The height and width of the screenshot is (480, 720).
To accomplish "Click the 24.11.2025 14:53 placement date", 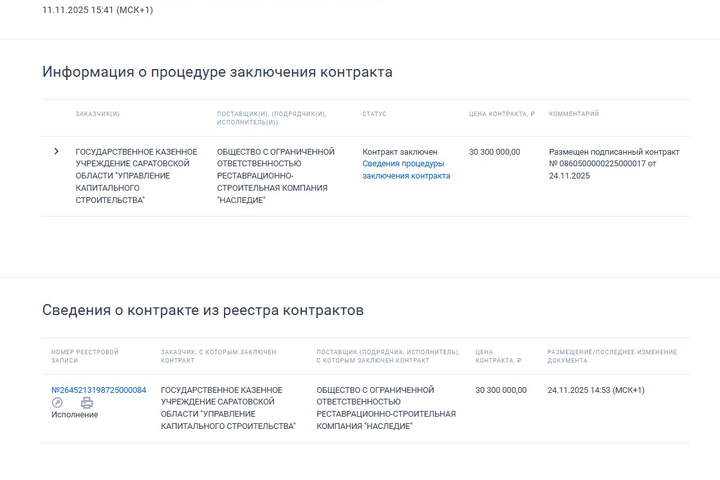I will [x=595, y=390].
